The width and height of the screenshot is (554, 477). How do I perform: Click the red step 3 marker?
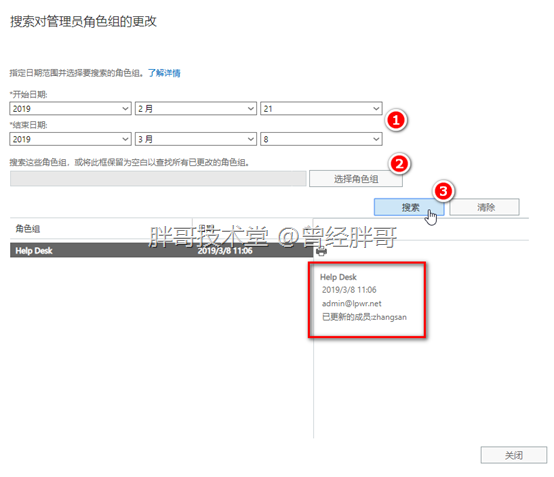coord(443,191)
